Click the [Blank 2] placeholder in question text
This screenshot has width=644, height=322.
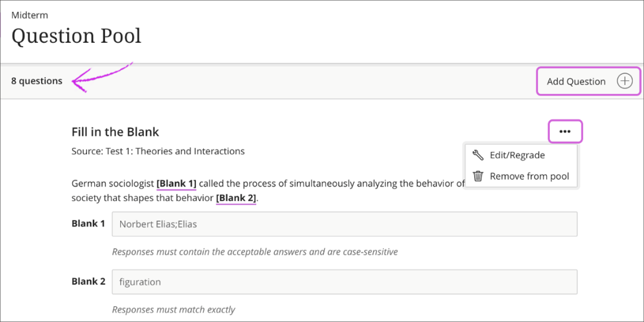[x=236, y=198]
